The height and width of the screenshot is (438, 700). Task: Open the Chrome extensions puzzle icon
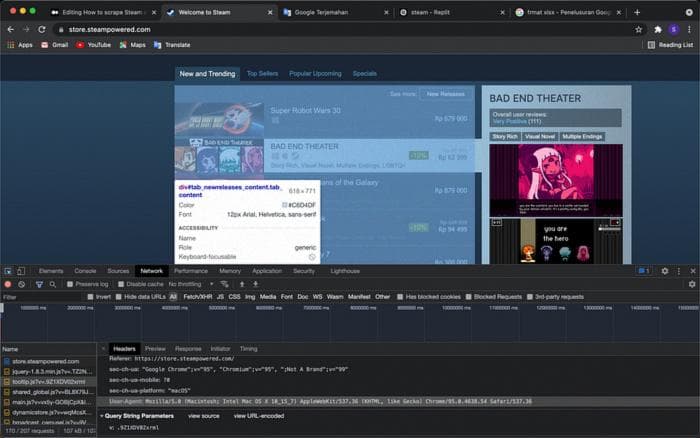point(658,29)
